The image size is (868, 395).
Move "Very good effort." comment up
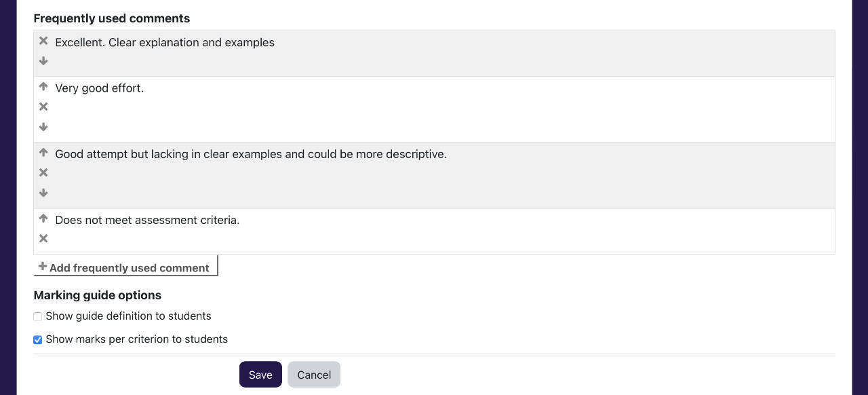(x=43, y=86)
